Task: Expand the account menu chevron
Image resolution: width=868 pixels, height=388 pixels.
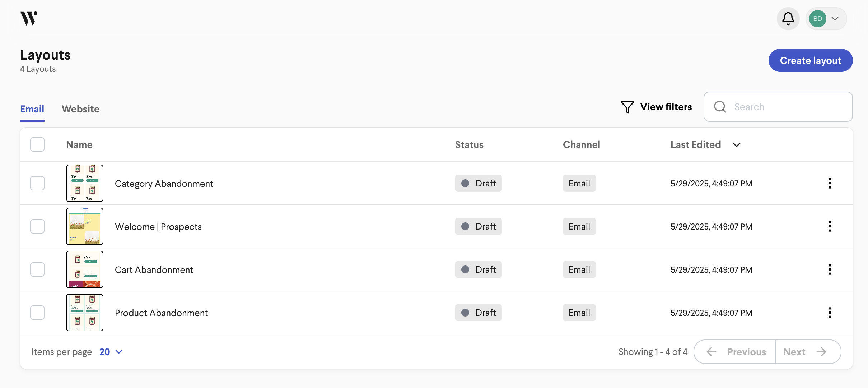Action: click(835, 19)
